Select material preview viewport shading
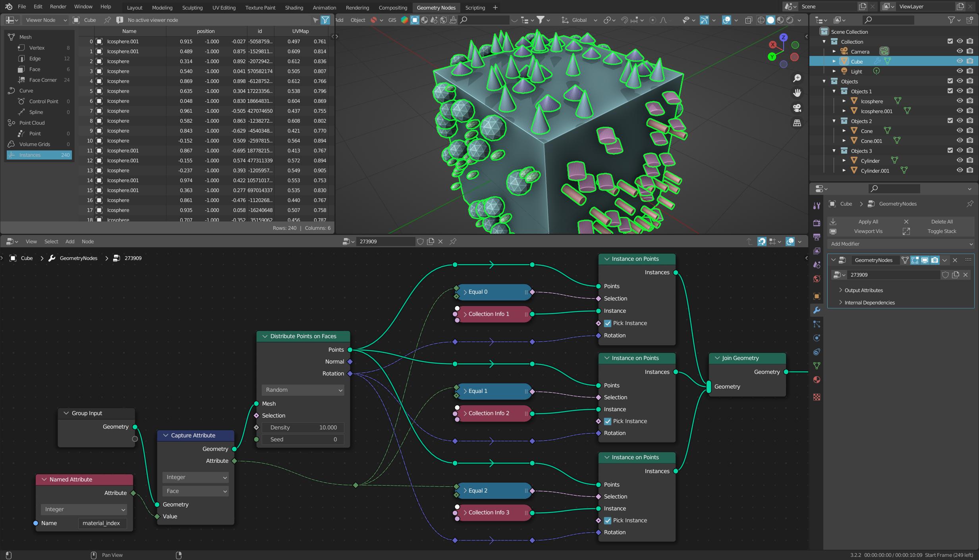Screen dimensions: 979x560 pos(780,20)
